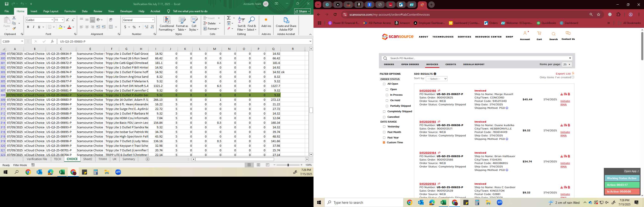
Task: Click the AutoSum sigma icon
Action: tap(229, 18)
